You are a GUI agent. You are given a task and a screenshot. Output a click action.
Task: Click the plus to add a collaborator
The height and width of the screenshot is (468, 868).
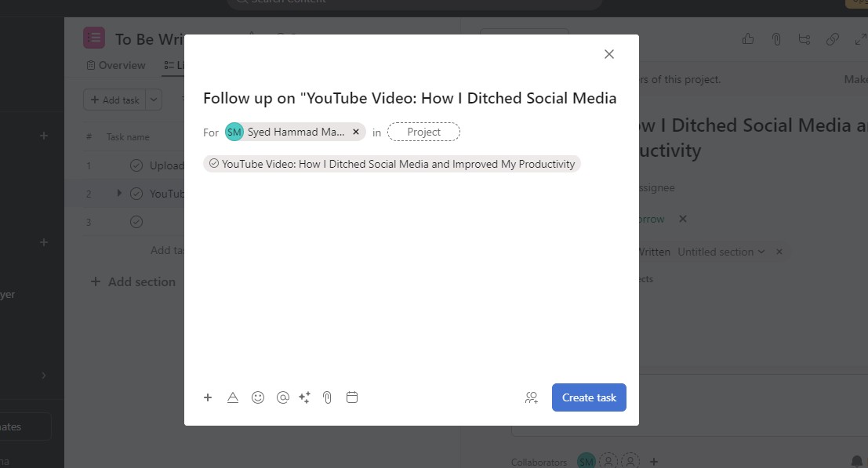pyautogui.click(x=654, y=462)
